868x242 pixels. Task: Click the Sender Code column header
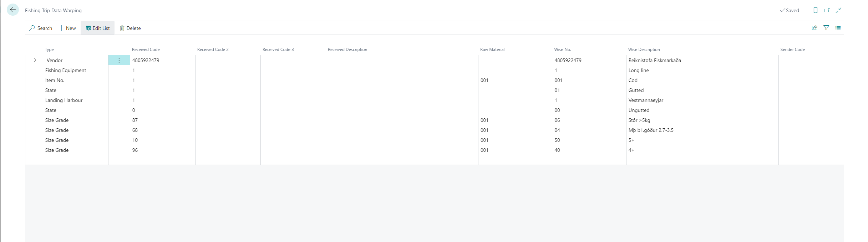coord(792,50)
